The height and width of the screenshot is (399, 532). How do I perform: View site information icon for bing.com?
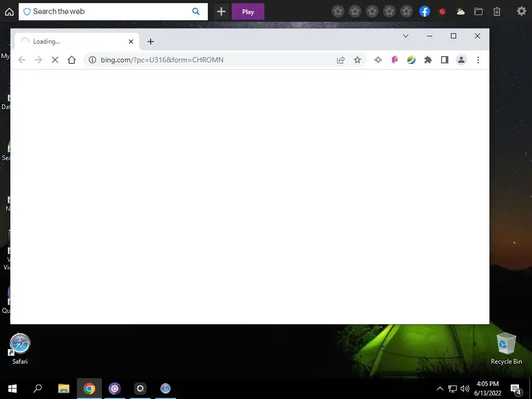point(92,60)
